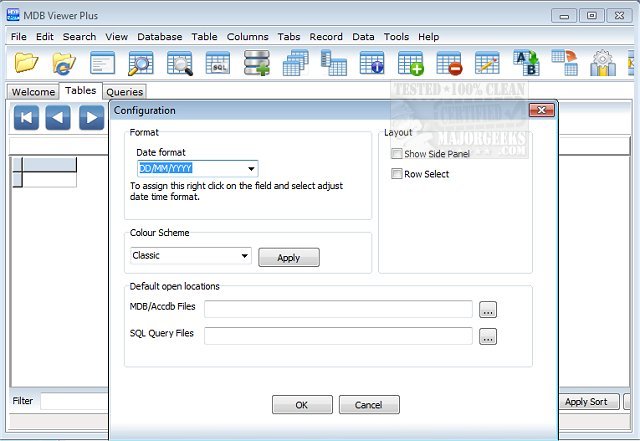Click the stacked tables icon
Viewport: 640px width, 441px height.
[x=296, y=63]
